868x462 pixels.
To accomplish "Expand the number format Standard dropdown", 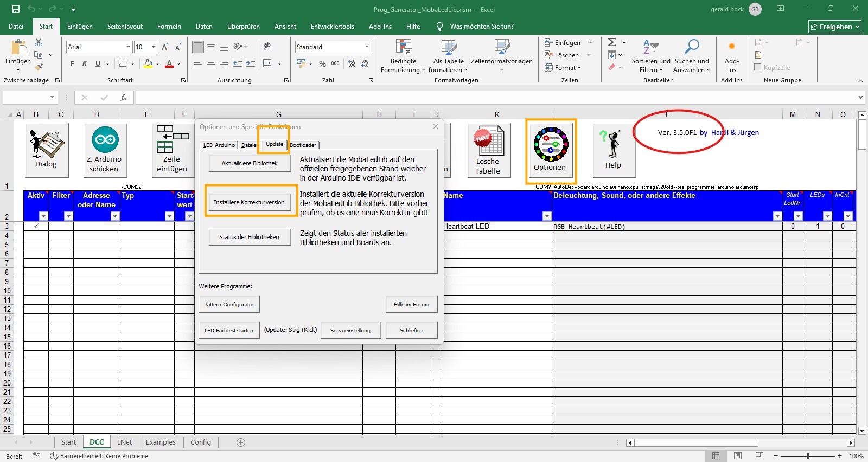I will click(x=367, y=47).
